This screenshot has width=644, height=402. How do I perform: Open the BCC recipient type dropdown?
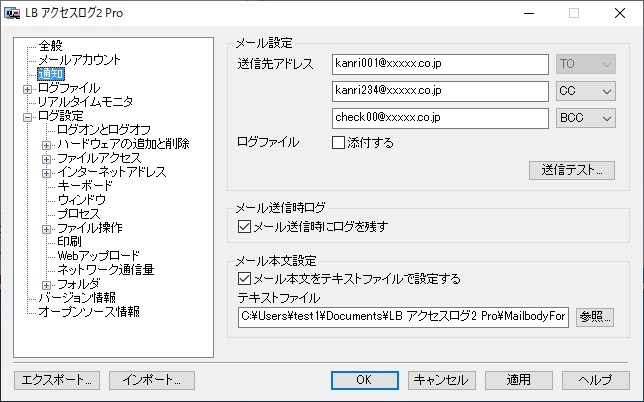pos(585,119)
